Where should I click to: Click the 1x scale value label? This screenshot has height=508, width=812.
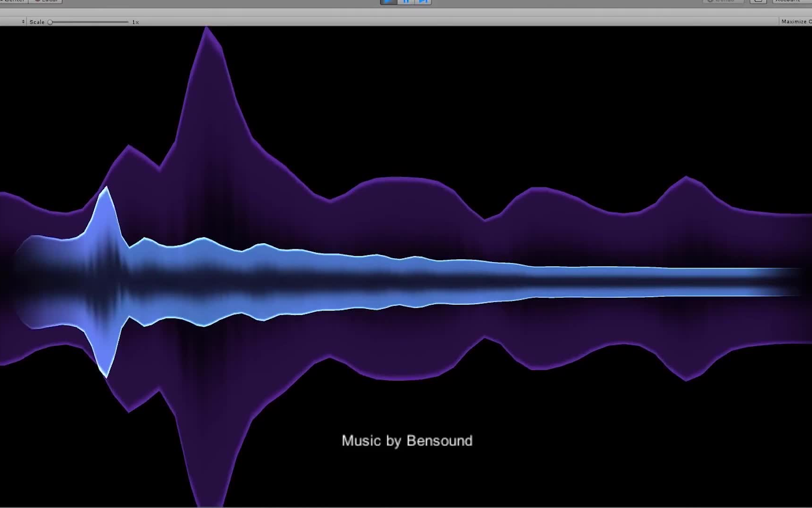[135, 22]
